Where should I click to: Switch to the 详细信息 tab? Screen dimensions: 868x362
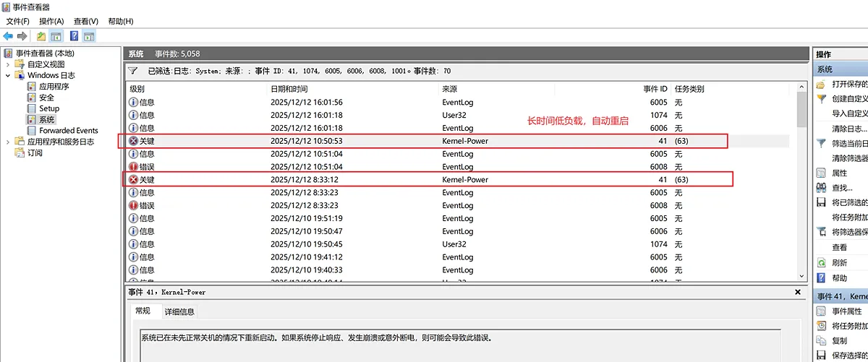tap(179, 311)
